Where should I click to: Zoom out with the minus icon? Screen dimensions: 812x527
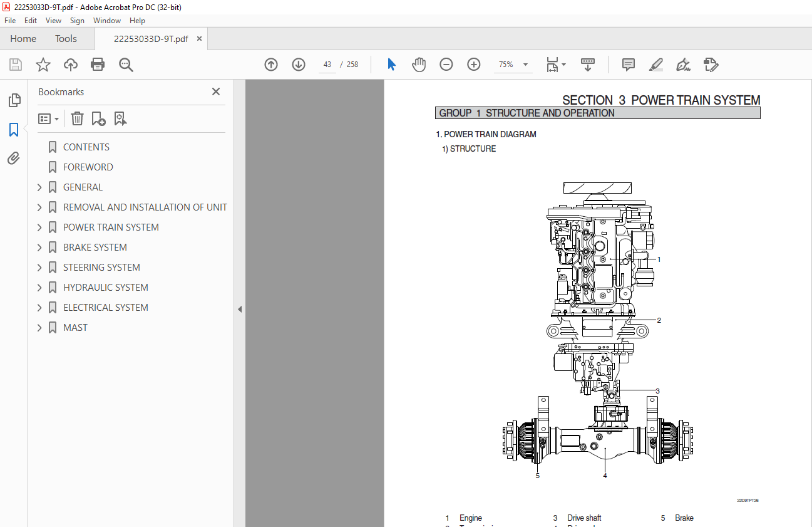click(446, 65)
